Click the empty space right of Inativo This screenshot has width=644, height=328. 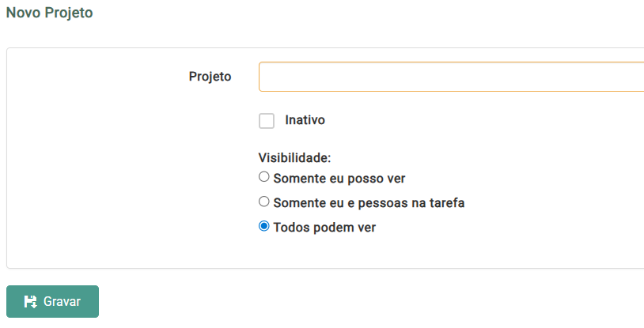coord(475,120)
